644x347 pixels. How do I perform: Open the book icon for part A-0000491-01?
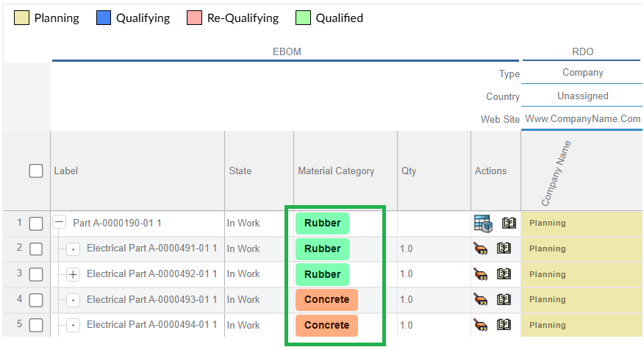pyautogui.click(x=504, y=249)
